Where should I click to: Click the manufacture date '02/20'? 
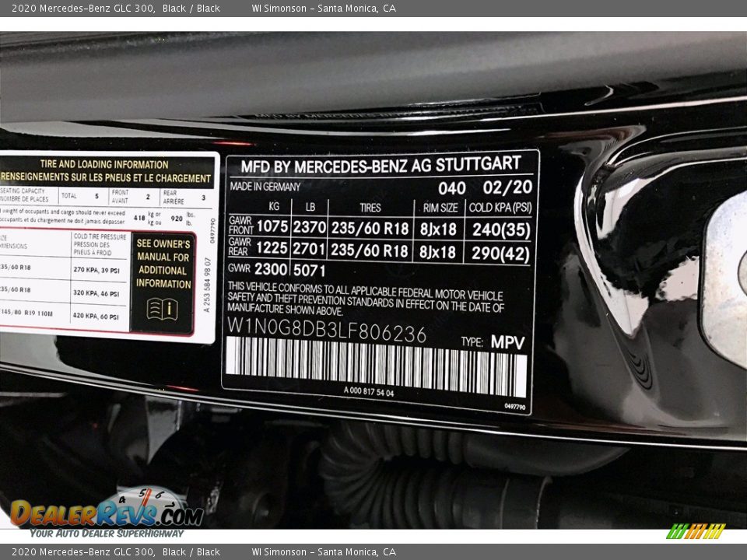507,187
